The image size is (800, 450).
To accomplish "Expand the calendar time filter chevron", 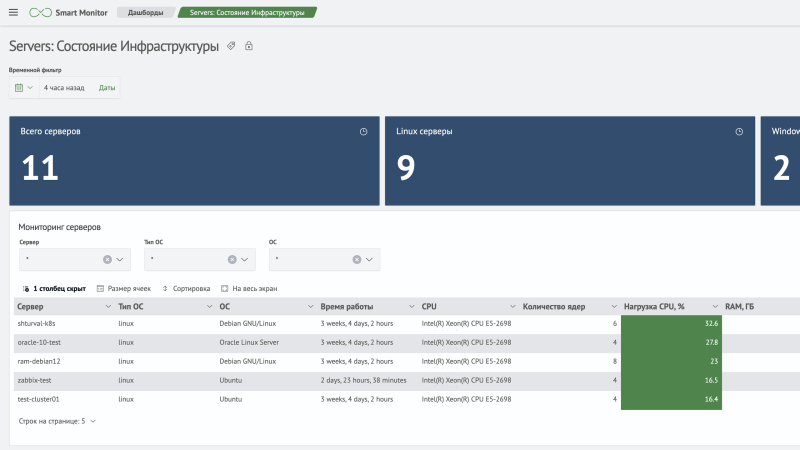I will [x=30, y=88].
